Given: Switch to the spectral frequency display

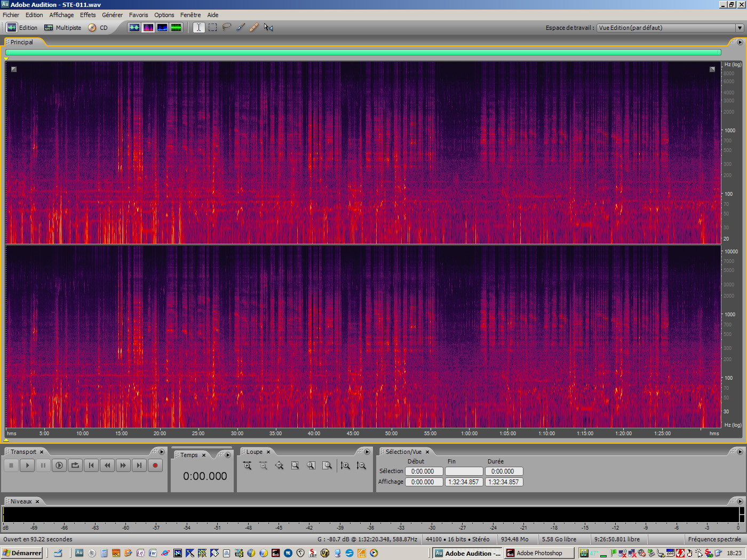Looking at the screenshot, I should click(148, 27).
